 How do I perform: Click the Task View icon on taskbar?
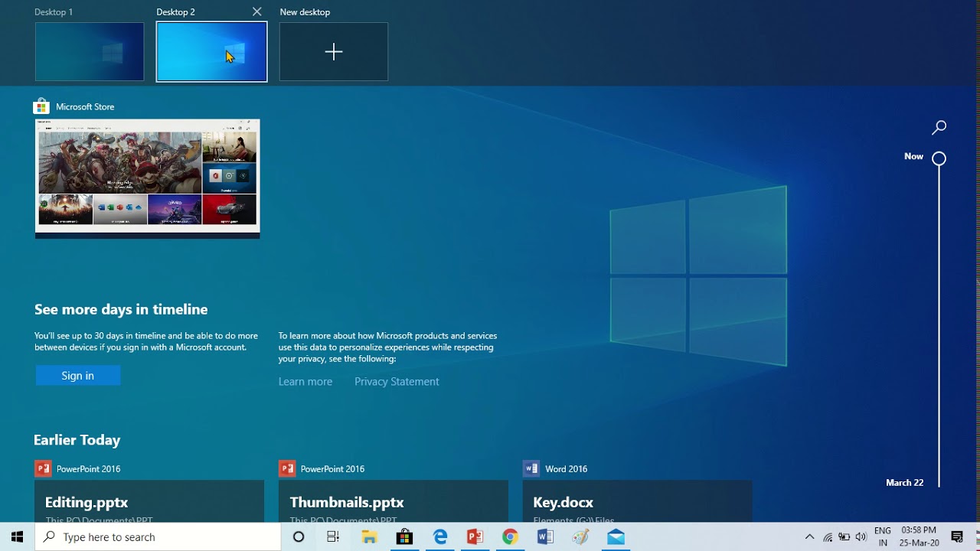tap(333, 537)
